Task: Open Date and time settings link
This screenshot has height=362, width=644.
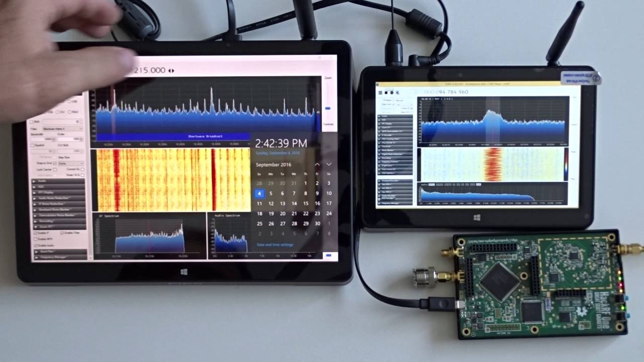Action: click(x=275, y=245)
